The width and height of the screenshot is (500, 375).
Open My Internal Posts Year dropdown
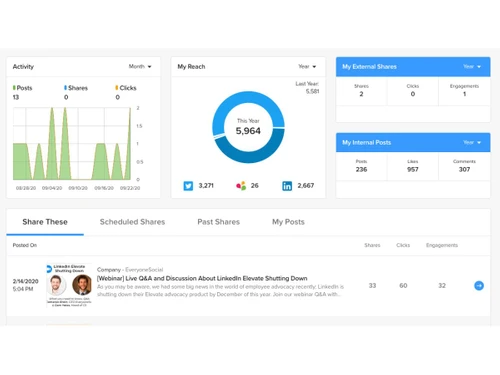click(x=472, y=142)
